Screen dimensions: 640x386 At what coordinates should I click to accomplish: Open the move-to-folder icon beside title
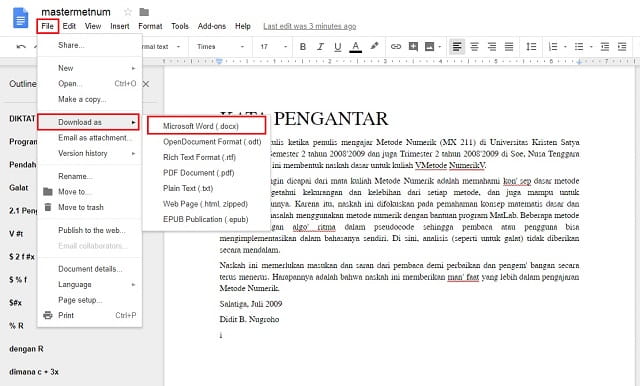(144, 12)
